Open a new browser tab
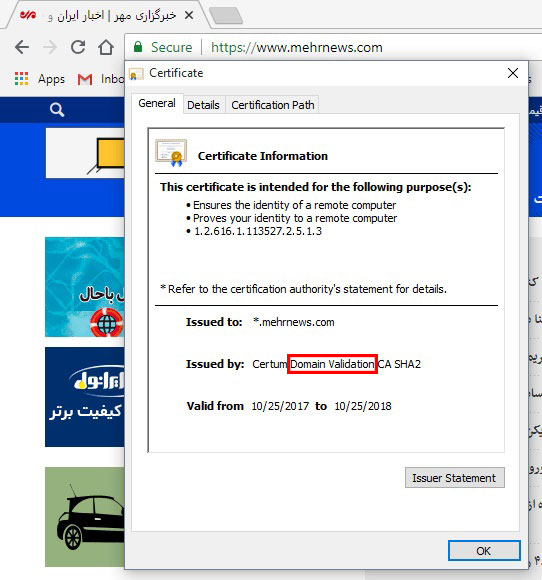 coord(226,16)
